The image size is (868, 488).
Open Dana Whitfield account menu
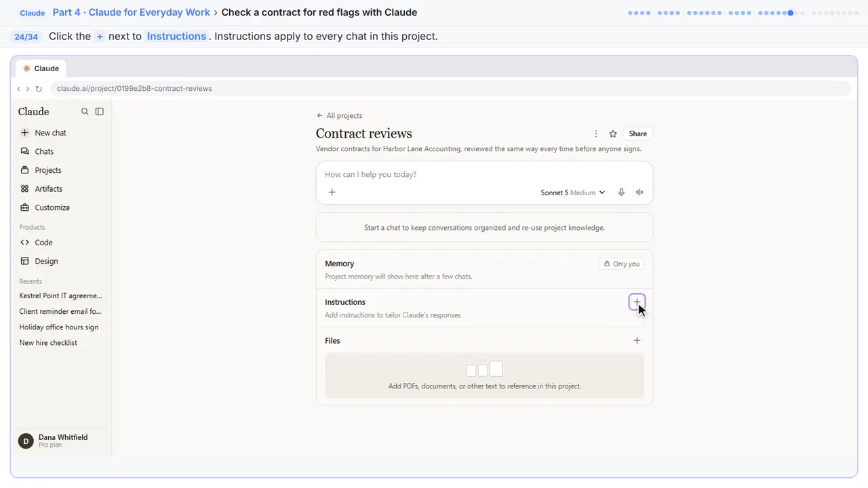pos(61,441)
